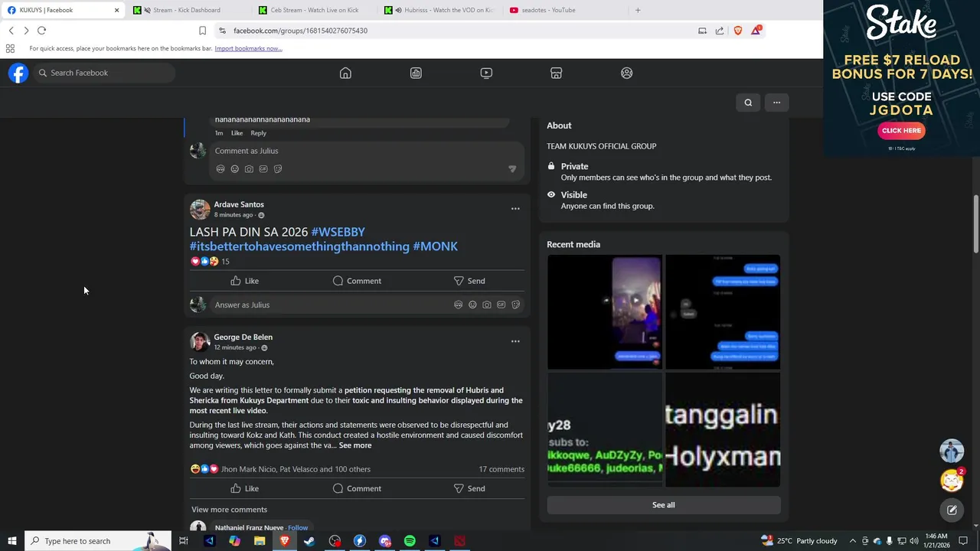Reply to the 'nananana' comment

click(x=258, y=133)
